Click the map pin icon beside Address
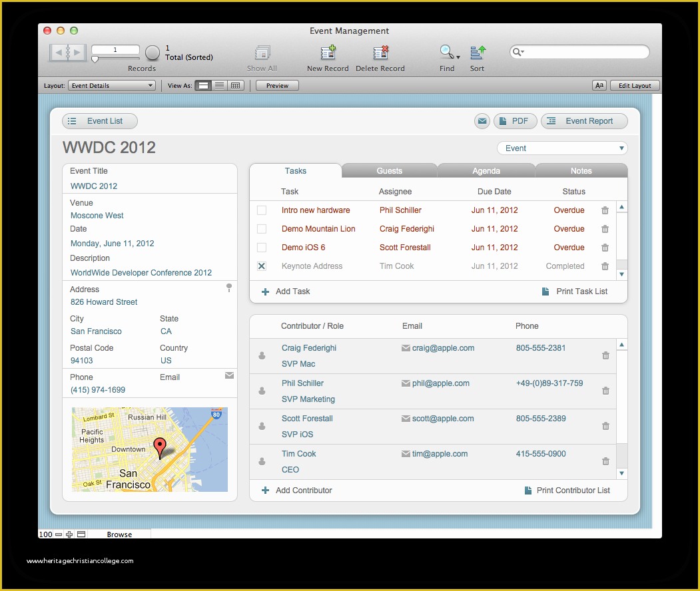Image resolution: width=700 pixels, height=591 pixels. tap(229, 288)
